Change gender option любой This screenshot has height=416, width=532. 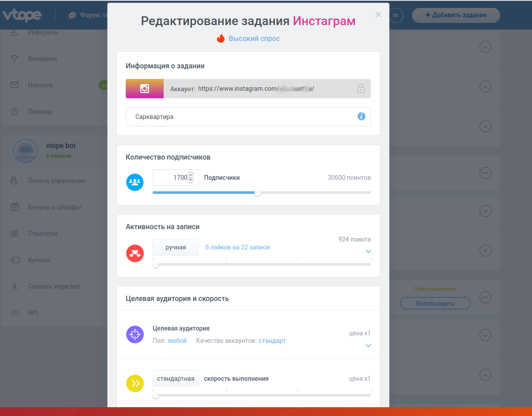tap(177, 341)
